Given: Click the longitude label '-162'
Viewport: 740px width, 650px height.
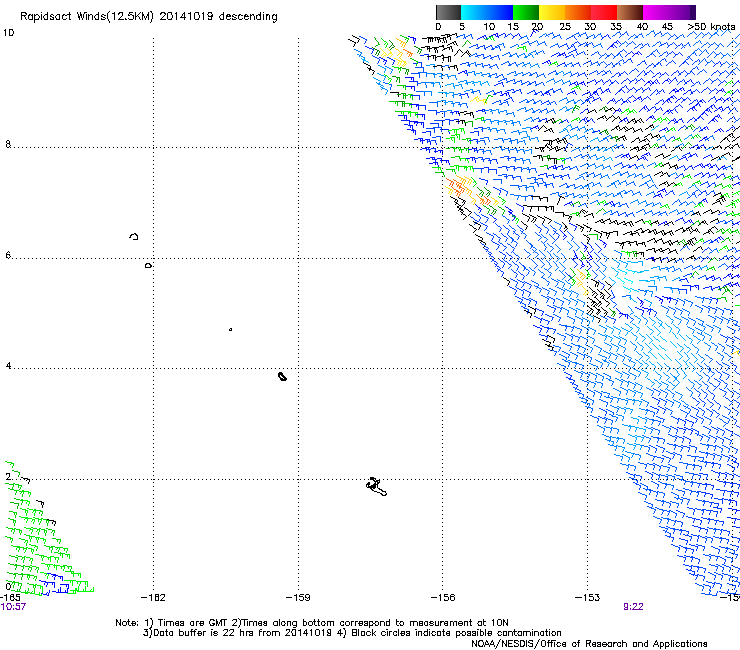Looking at the screenshot, I should tap(153, 598).
